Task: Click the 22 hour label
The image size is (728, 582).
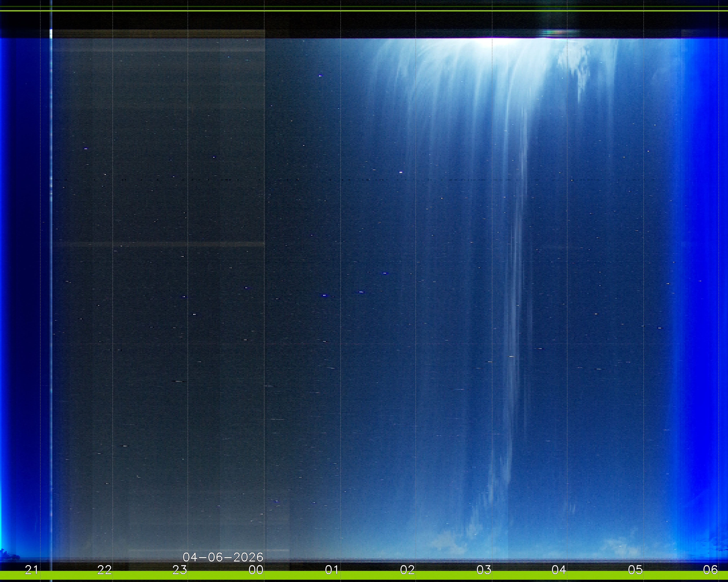Action: (104, 570)
